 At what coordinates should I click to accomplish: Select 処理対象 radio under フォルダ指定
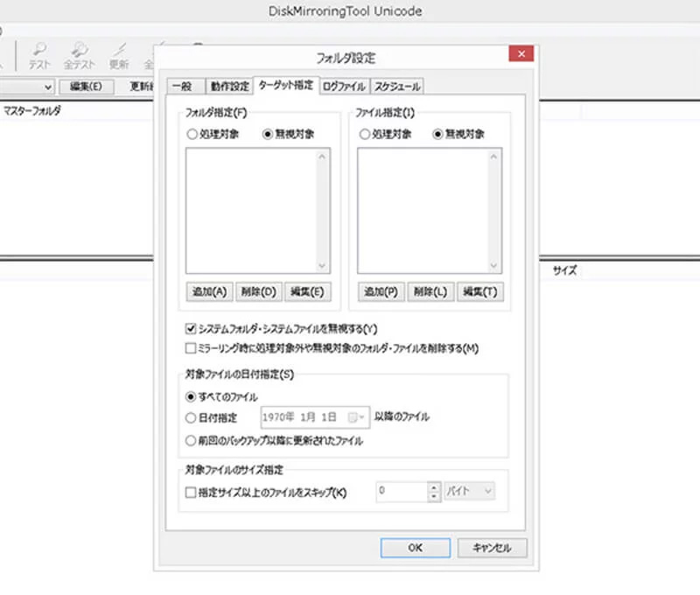tap(192, 134)
